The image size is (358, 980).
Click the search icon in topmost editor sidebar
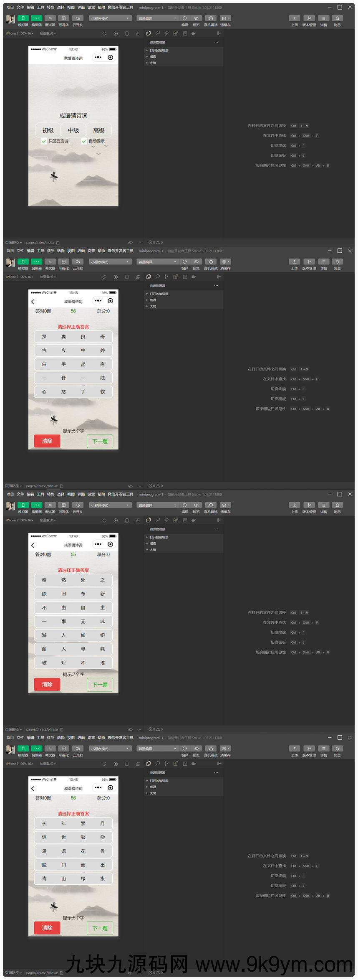[x=158, y=33]
